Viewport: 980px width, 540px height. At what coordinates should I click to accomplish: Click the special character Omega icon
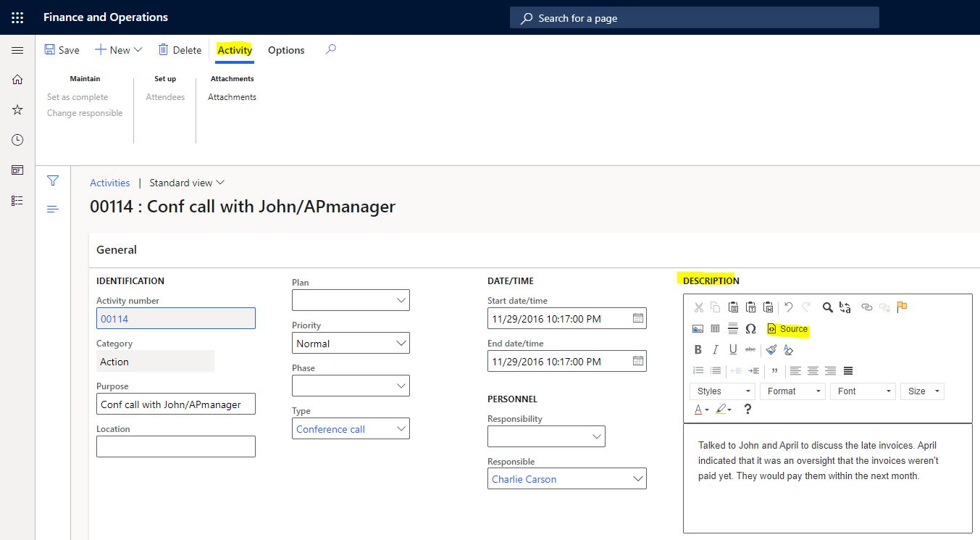pyautogui.click(x=750, y=329)
